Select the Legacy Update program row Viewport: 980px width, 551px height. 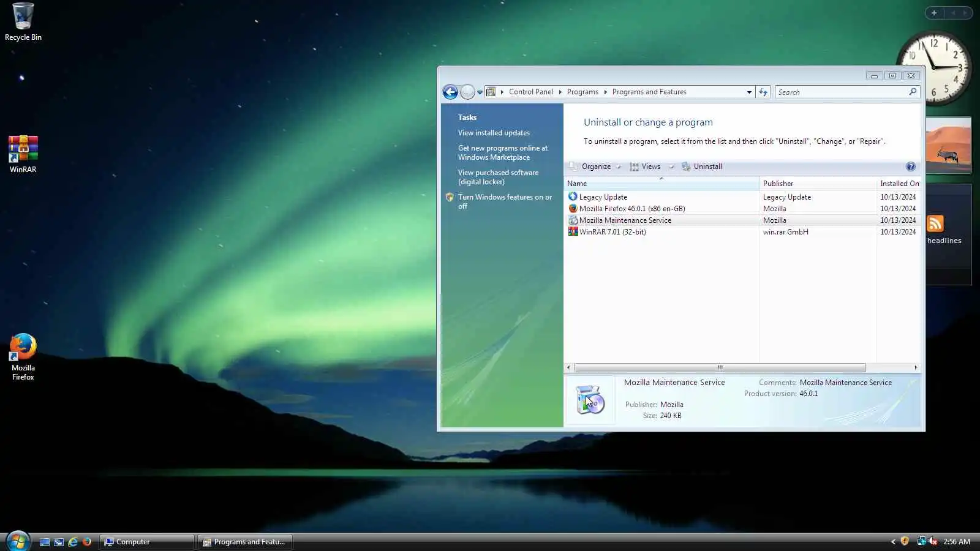[742, 197]
